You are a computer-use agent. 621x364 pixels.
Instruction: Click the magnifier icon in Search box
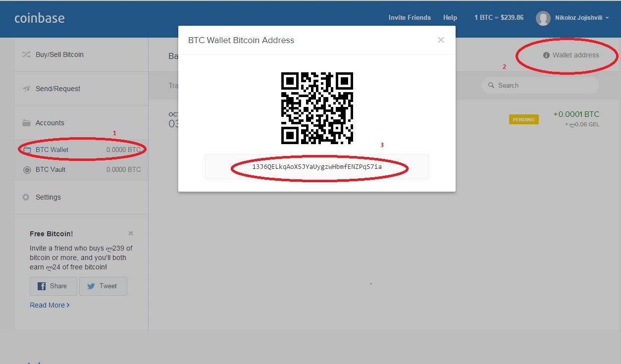[491, 85]
